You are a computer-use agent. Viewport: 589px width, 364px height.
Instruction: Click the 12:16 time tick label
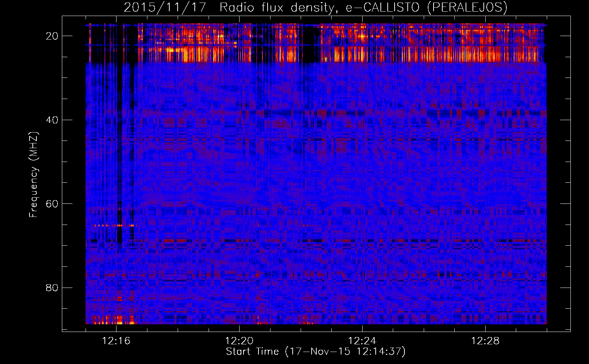click(x=116, y=341)
